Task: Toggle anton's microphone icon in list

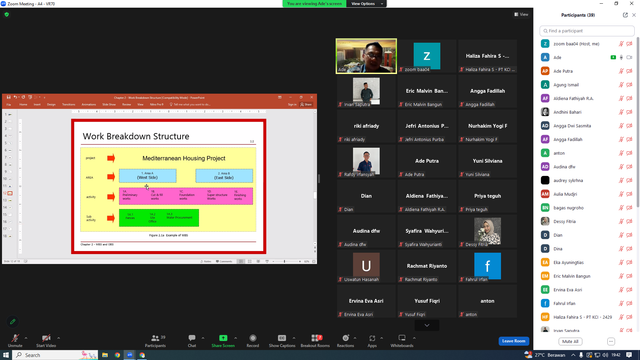Action: point(621,153)
